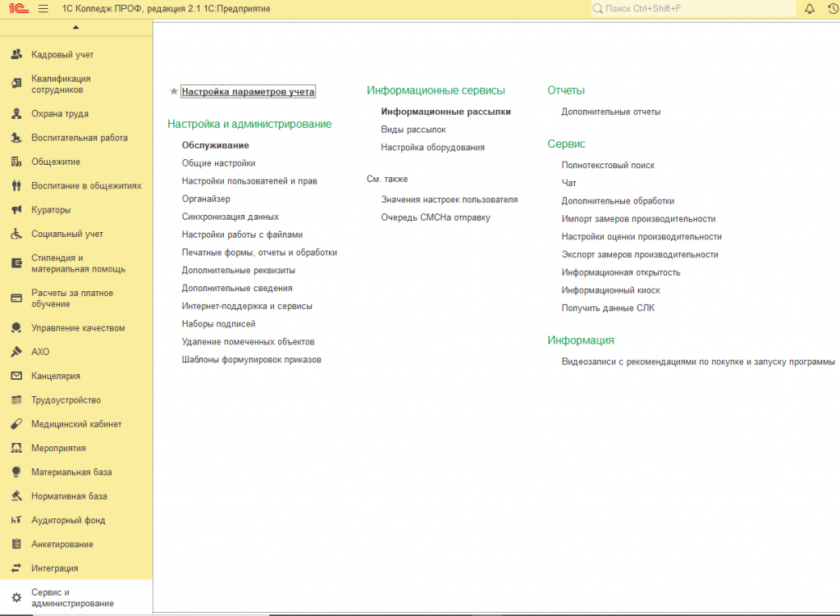The width and height of the screenshot is (840, 616).
Task: Open Очередь СМС на отправку
Action: (436, 217)
